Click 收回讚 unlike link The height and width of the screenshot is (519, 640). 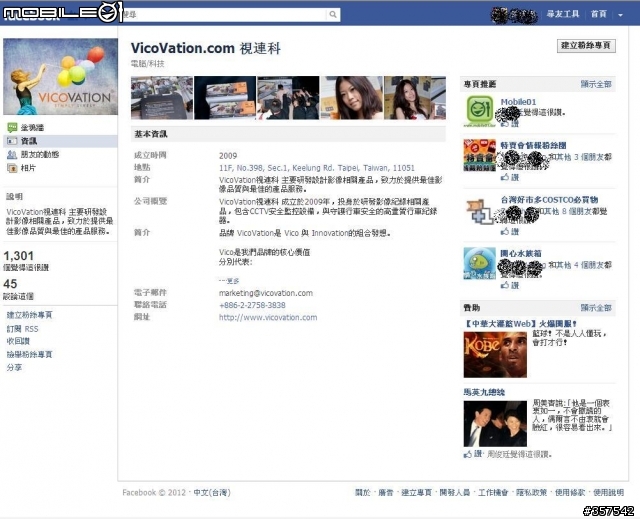[x=18, y=341]
